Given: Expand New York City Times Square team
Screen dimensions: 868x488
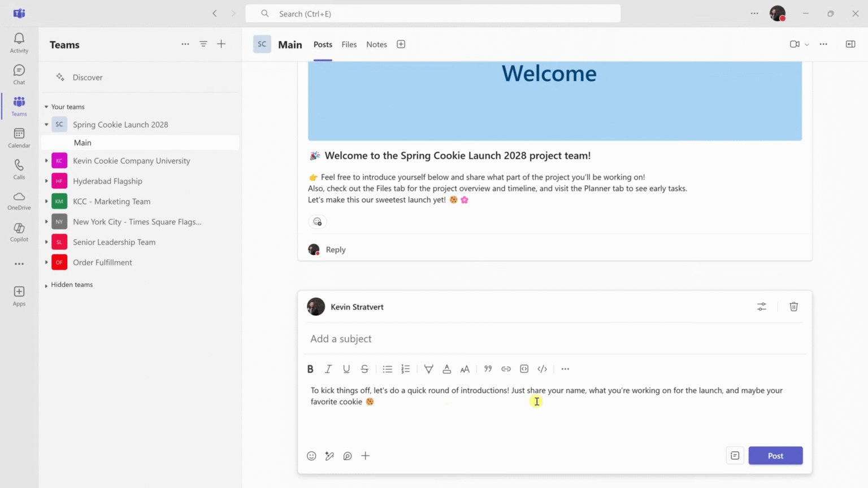Looking at the screenshot, I should click(46, 222).
